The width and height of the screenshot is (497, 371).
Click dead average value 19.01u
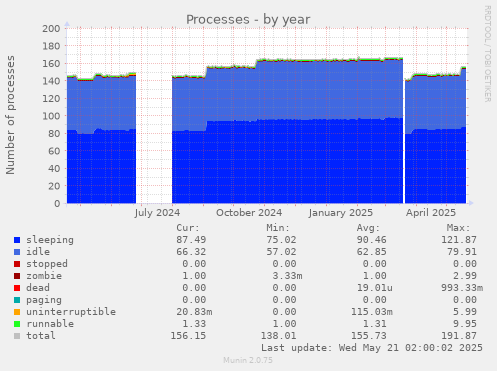pos(375,288)
